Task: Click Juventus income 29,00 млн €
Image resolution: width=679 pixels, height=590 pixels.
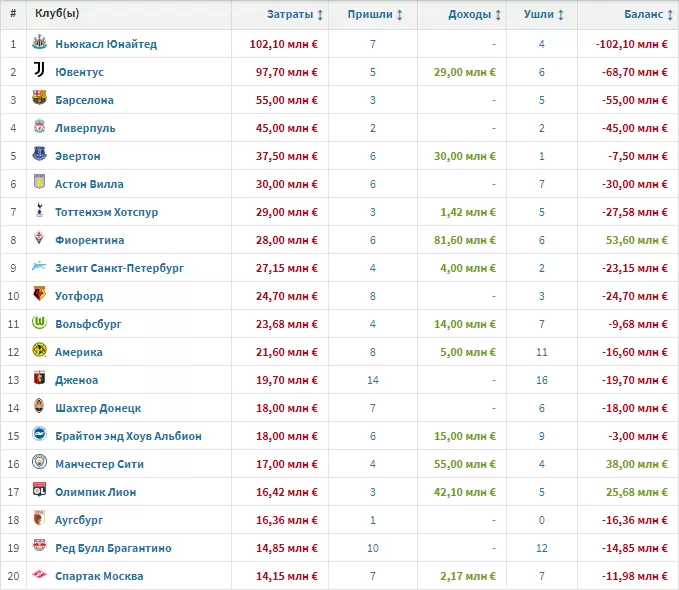Action: (x=465, y=72)
